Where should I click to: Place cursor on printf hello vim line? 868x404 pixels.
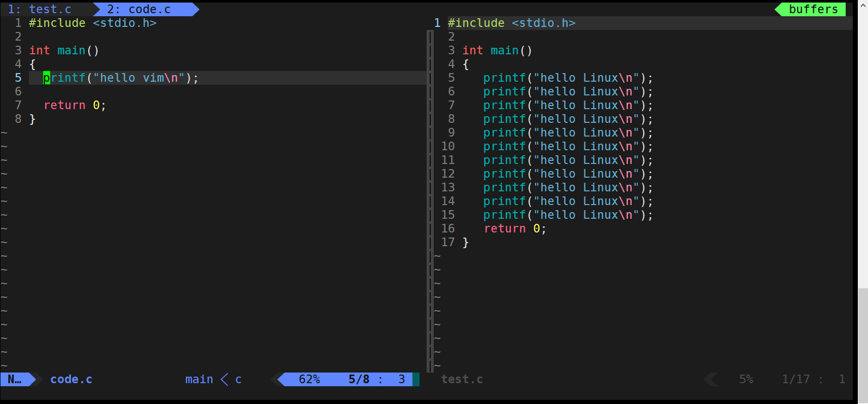[121, 78]
